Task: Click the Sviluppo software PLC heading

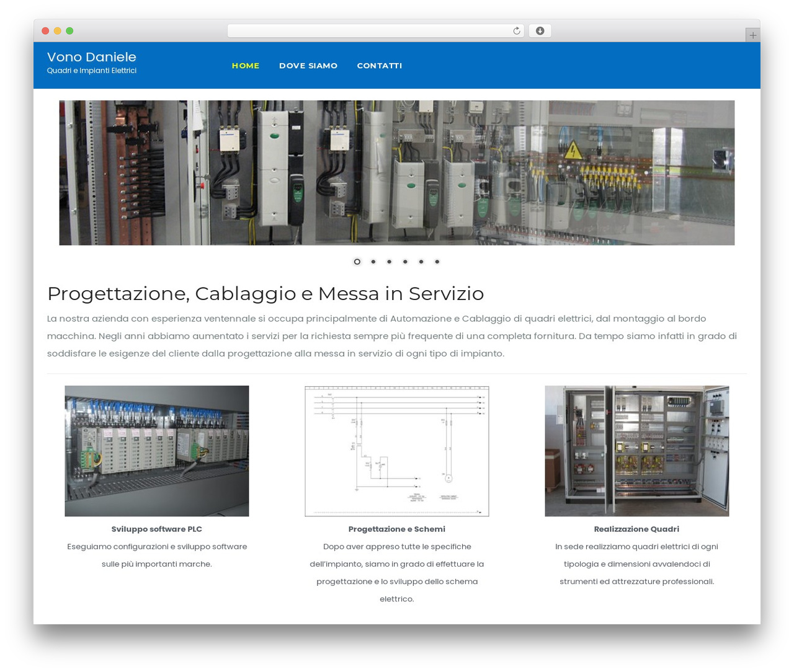Action: click(x=157, y=529)
